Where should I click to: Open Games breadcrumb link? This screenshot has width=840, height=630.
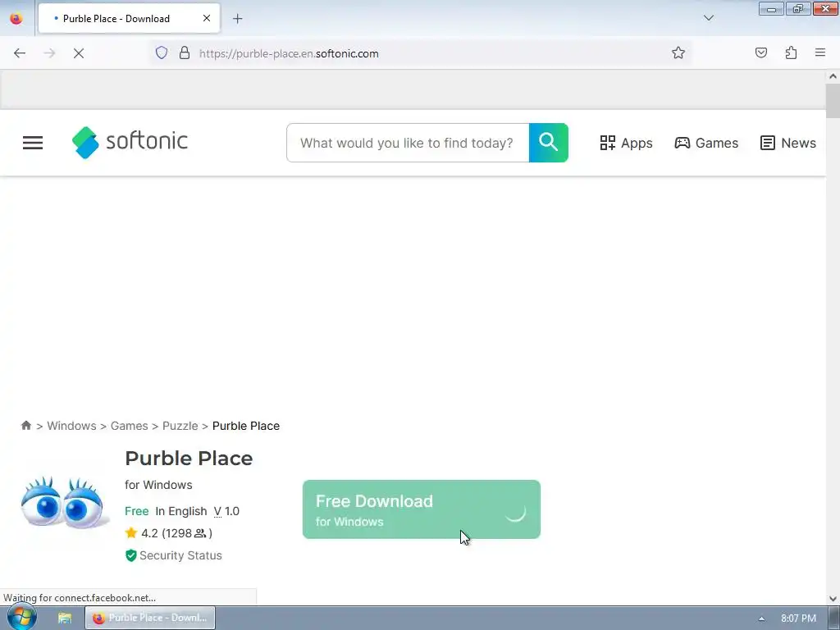[129, 426]
